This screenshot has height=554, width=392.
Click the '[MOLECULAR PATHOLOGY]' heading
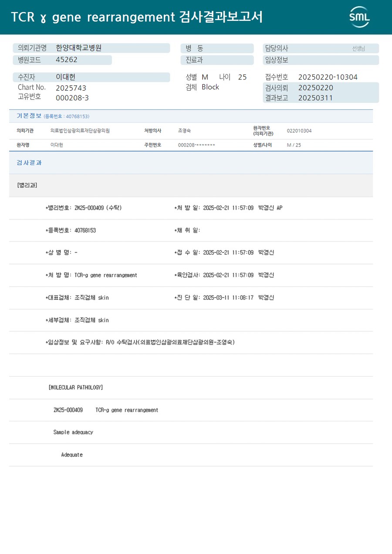(x=76, y=387)
